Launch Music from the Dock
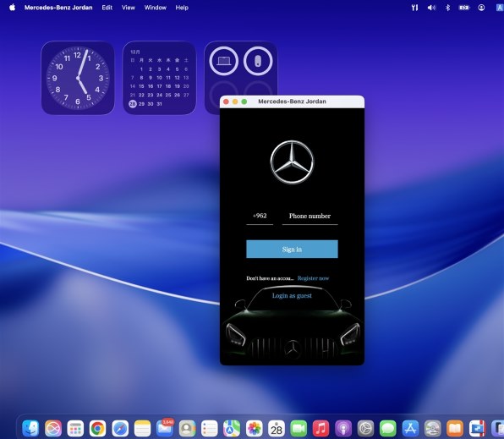Screen dimensions: 504x439 (320, 428)
